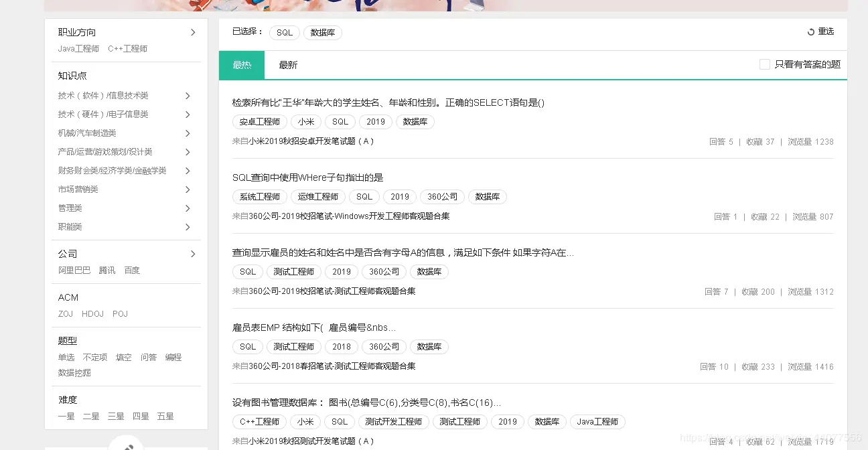The image size is (868, 450).
Task: Expand the 公司 list chevron
Action: (193, 253)
